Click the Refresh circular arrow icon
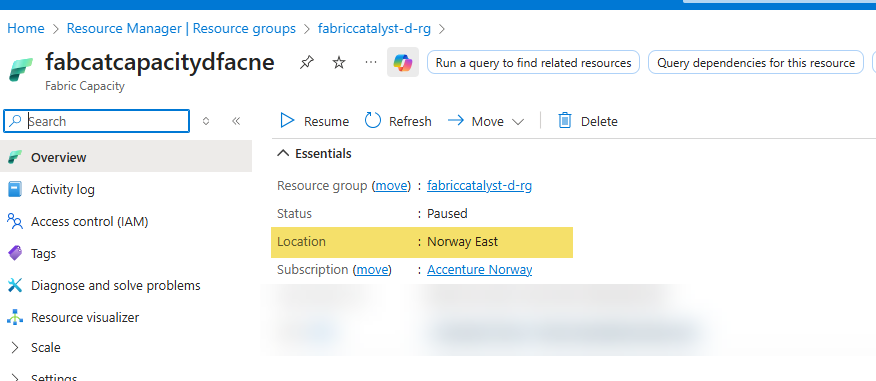Screen dimensions: 876x381 tap(373, 121)
